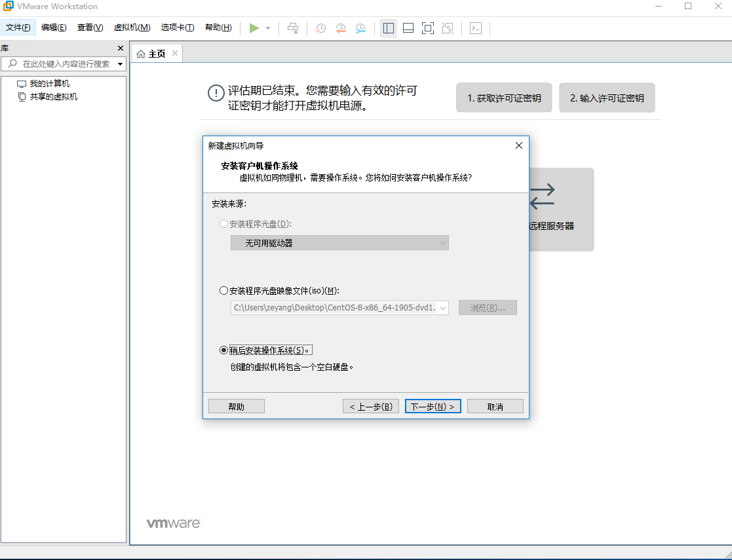Image resolution: width=732 pixels, height=560 pixels.
Task: Click the 下一步(N) button
Action: 433,405
